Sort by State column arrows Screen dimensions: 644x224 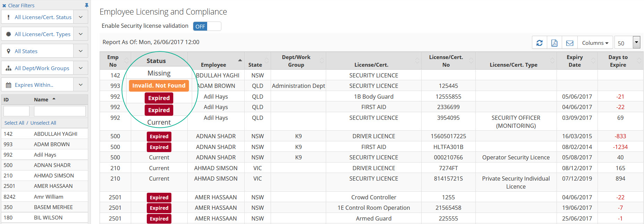(267, 61)
